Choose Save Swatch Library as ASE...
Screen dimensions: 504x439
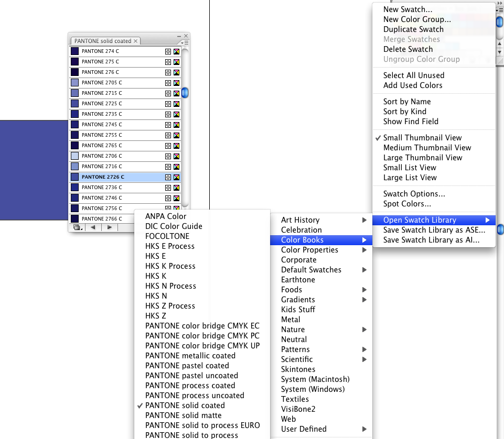434,230
